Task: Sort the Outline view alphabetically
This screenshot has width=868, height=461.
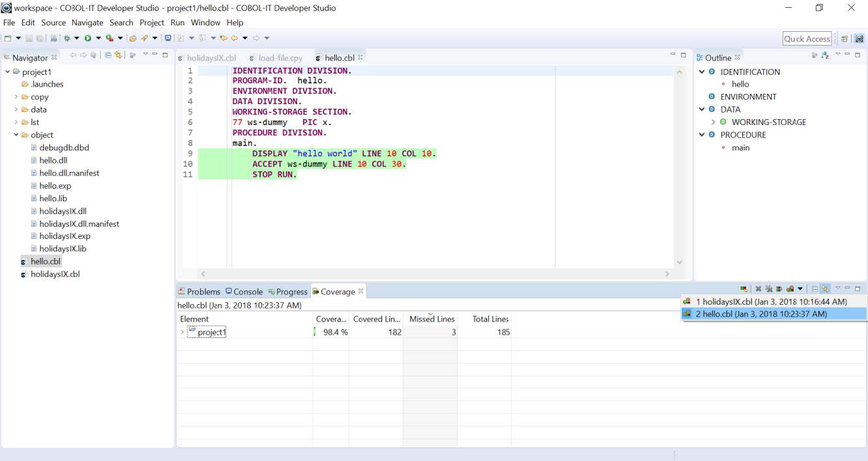Action: 825,55
